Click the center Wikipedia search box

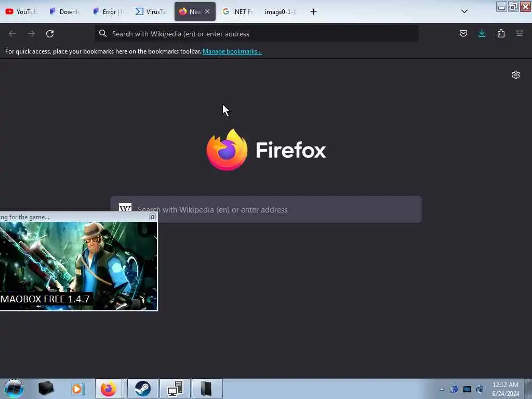(x=266, y=209)
